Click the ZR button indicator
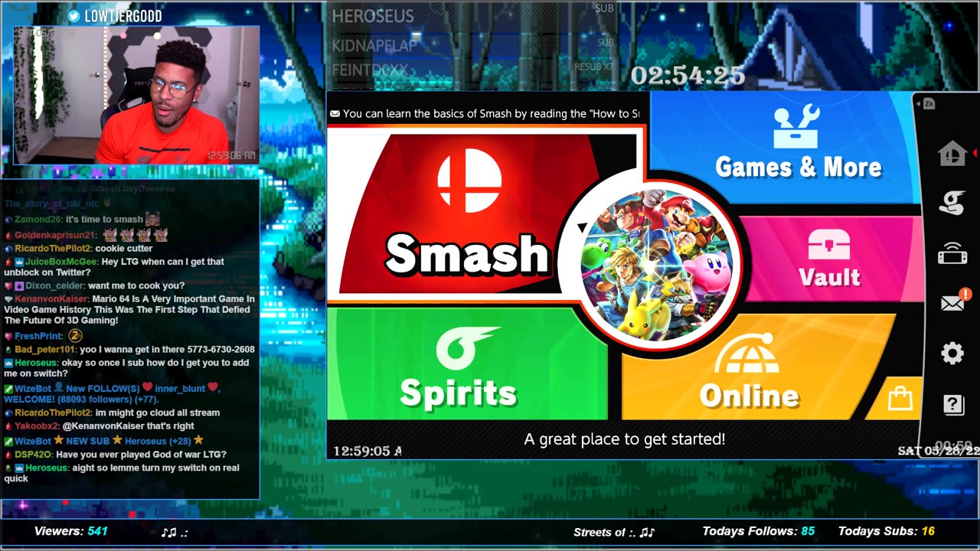Viewport: 980px width, 551px height. (929, 103)
